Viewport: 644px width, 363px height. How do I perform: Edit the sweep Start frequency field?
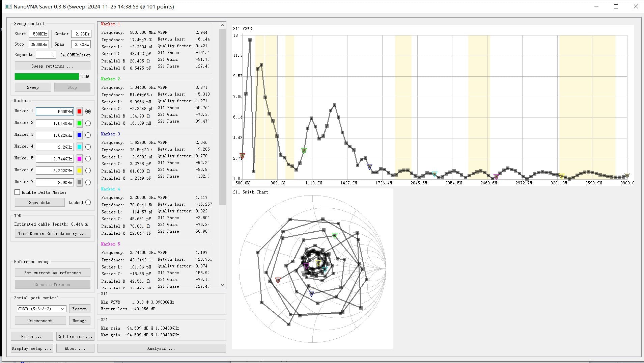(39, 34)
